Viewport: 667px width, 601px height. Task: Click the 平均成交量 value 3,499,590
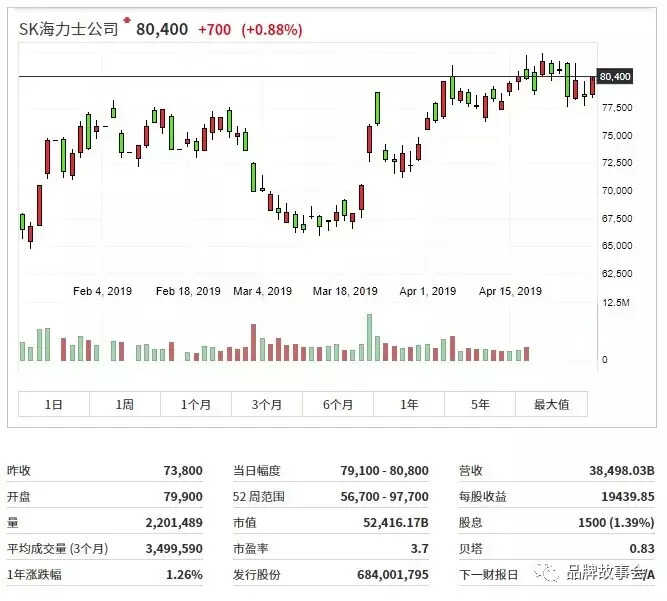pos(174,548)
